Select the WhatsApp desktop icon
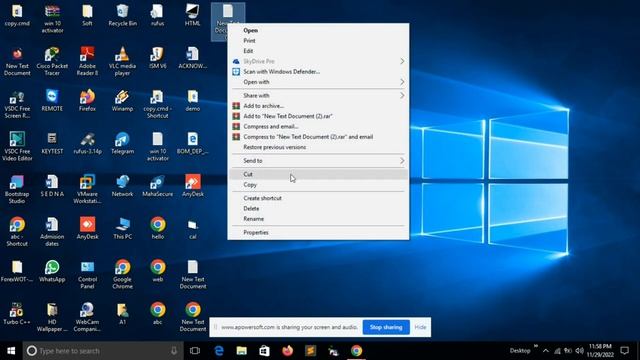640x360 pixels. tap(52, 271)
